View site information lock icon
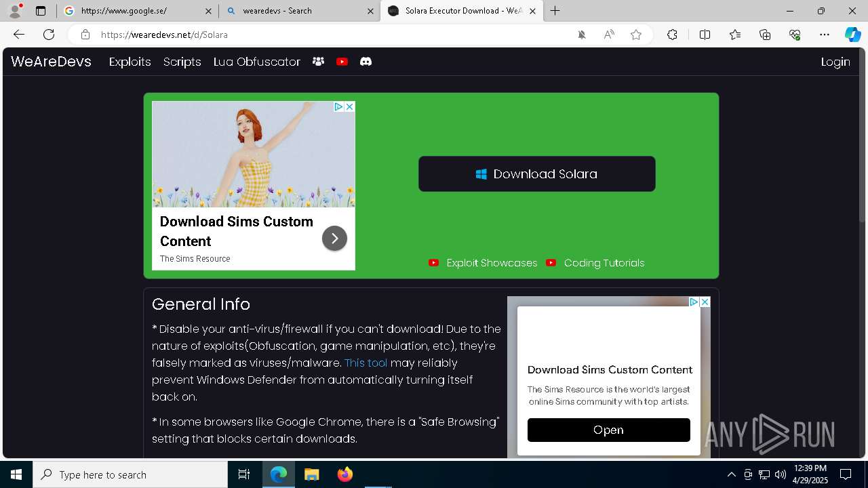 [85, 35]
